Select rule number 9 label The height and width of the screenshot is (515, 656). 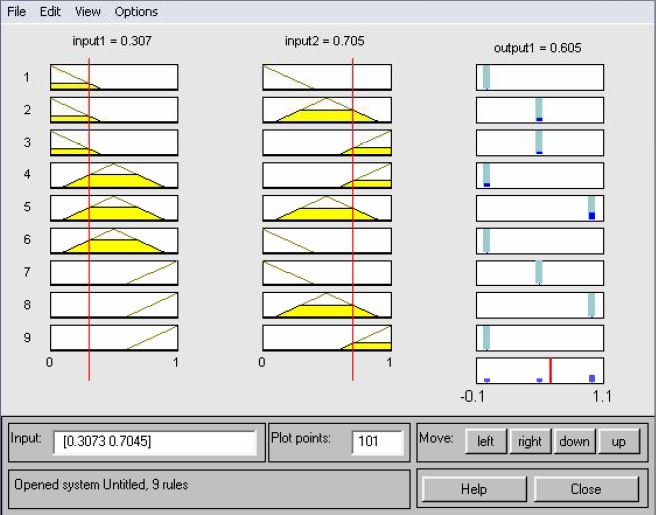point(27,337)
